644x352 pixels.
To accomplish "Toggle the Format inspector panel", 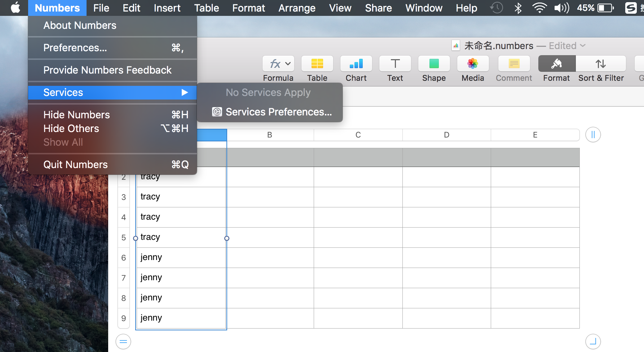I will tap(557, 64).
